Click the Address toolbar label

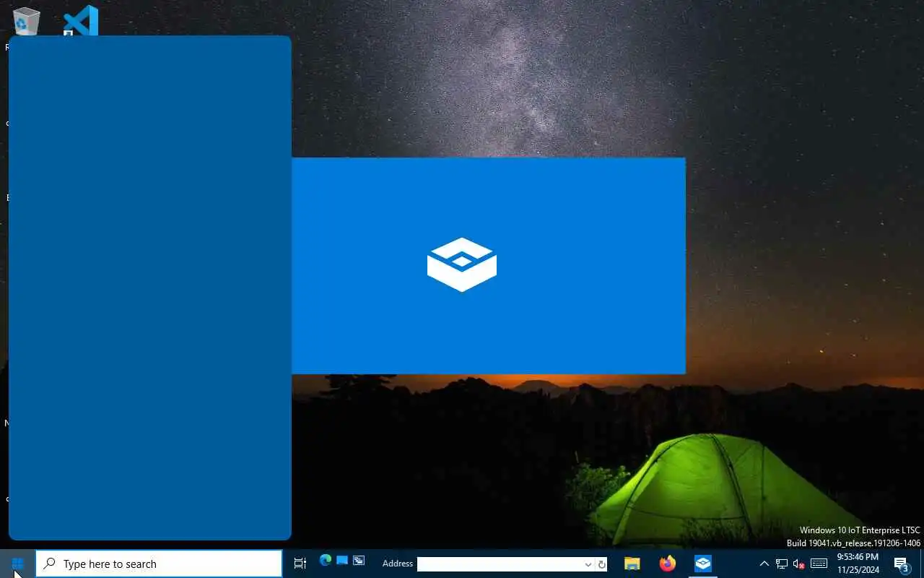(x=398, y=564)
